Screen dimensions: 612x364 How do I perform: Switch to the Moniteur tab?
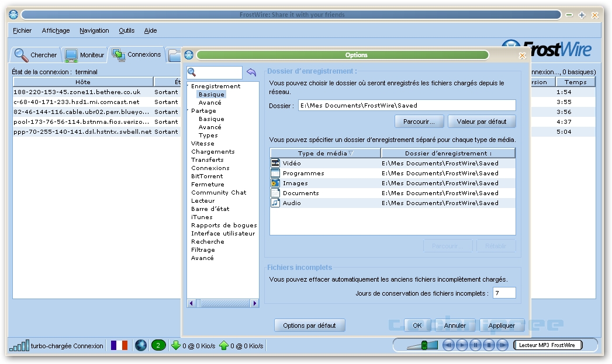click(x=85, y=55)
